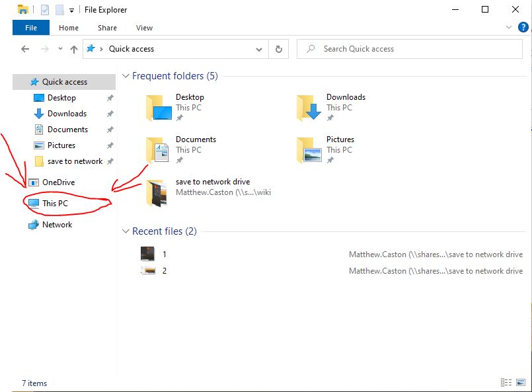Click pin icon next to sidebar Downloads
Viewport: 532px width, 392px height.
click(110, 114)
